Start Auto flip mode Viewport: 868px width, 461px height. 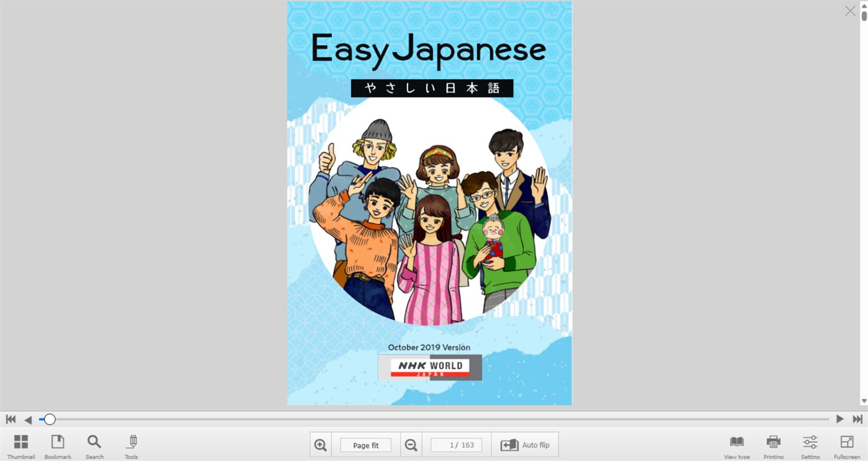tap(525, 445)
